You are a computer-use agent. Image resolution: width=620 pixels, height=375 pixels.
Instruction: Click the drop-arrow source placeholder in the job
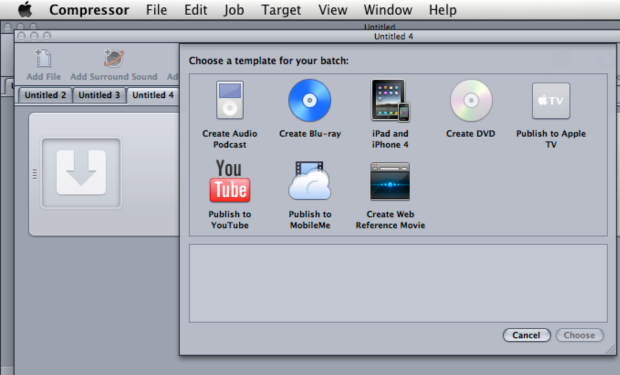click(x=81, y=172)
